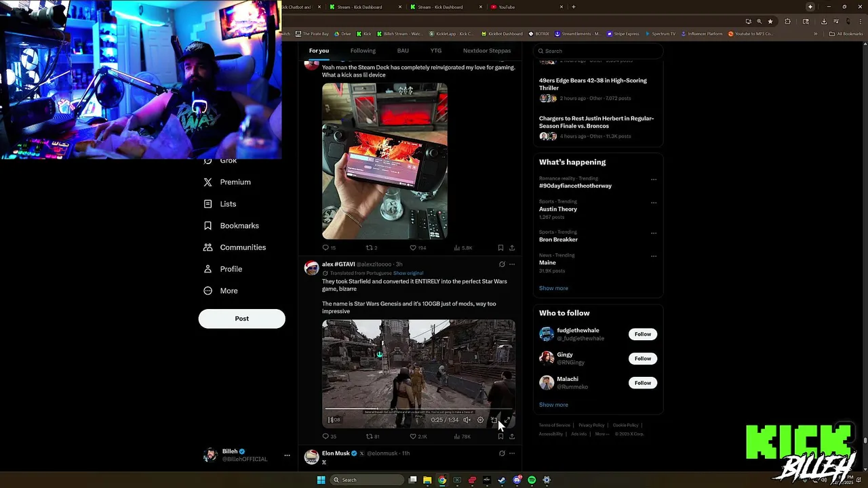Follow Gingy
This screenshot has width=868, height=488.
pos(643,359)
